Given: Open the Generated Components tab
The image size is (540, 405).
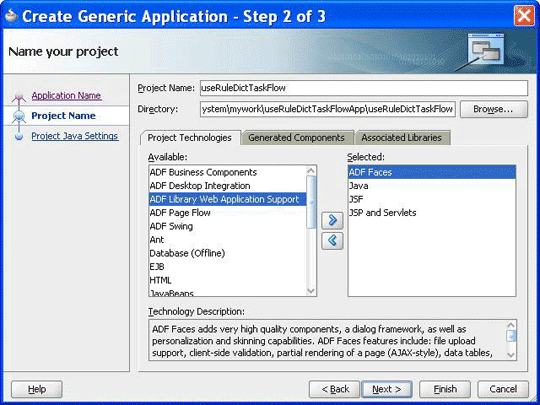Looking at the screenshot, I should coord(296,138).
